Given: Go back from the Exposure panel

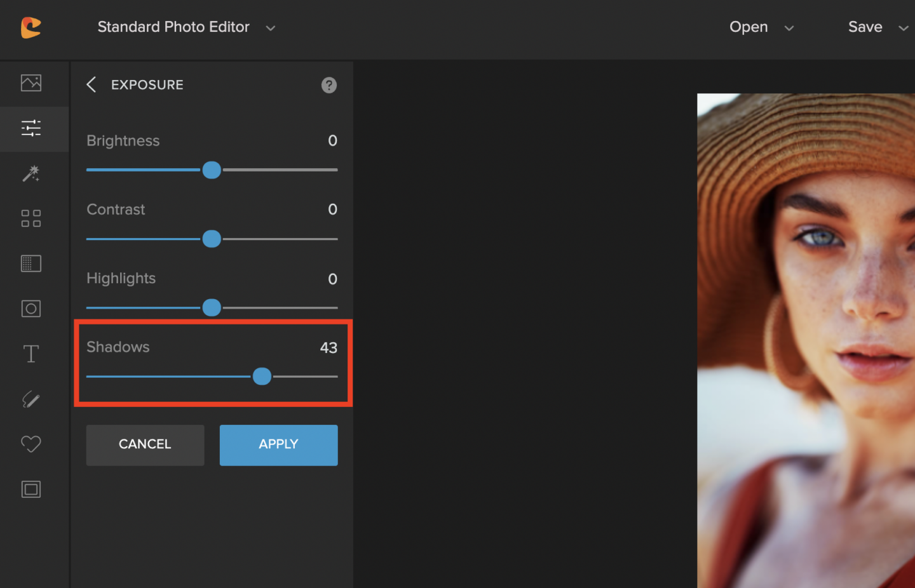Looking at the screenshot, I should pos(91,84).
